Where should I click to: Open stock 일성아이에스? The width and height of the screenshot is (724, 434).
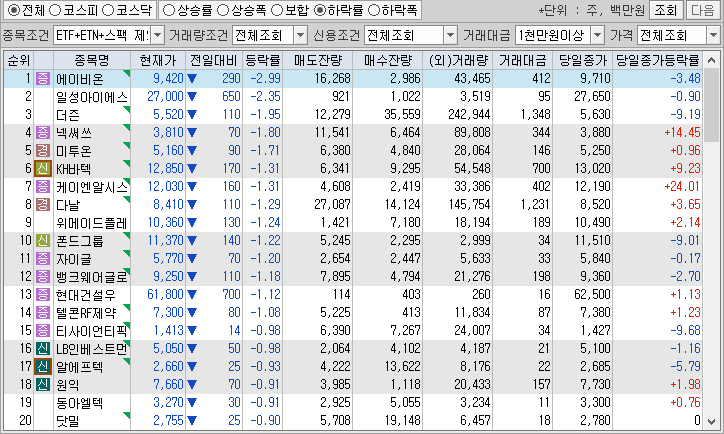click(x=91, y=97)
